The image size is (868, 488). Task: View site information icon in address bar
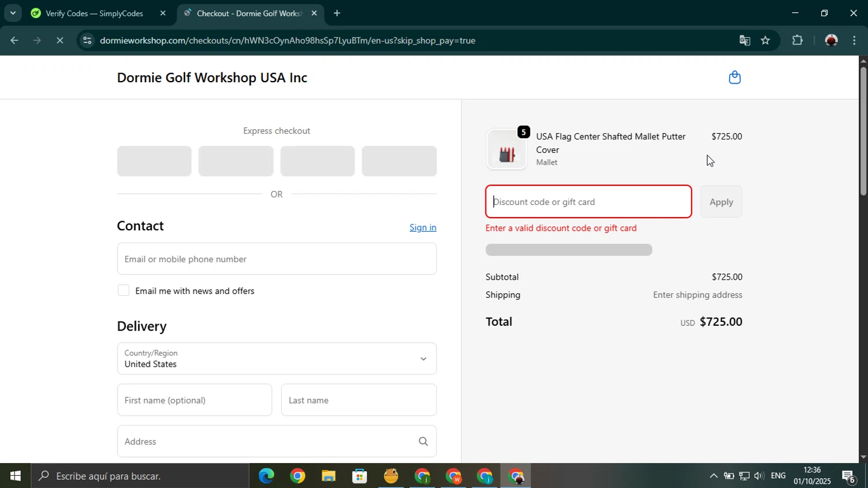click(x=87, y=41)
